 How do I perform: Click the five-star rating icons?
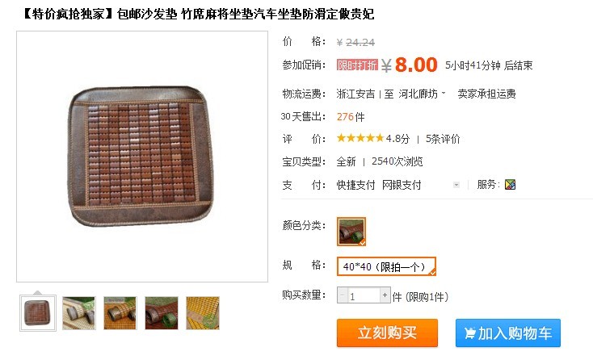pos(360,138)
